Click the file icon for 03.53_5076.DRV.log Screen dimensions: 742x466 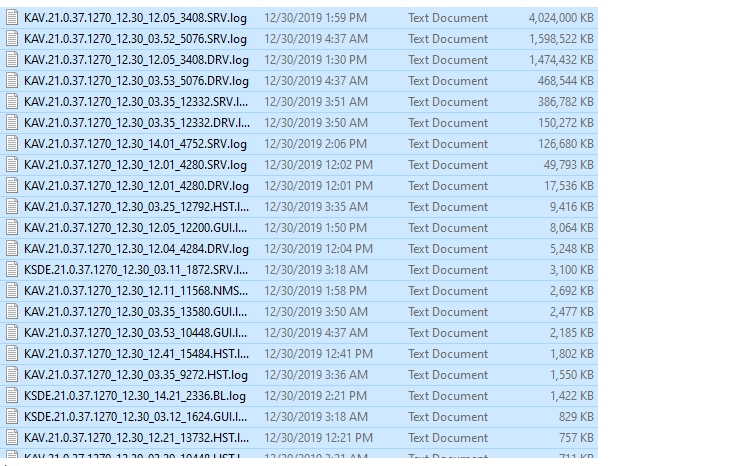(12, 81)
